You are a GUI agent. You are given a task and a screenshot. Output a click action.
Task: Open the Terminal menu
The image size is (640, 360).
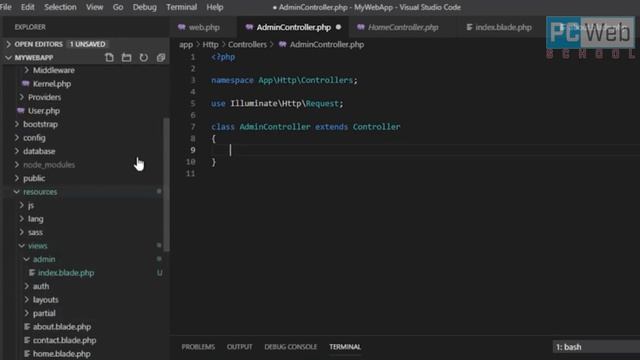[181, 7]
